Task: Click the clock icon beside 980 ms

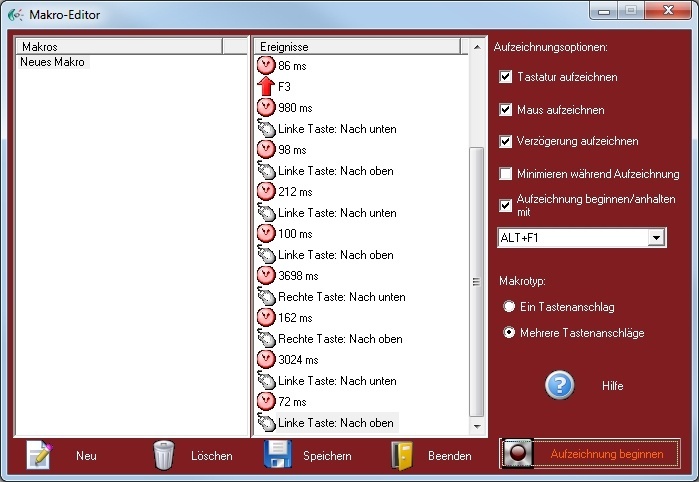Action: point(266,107)
